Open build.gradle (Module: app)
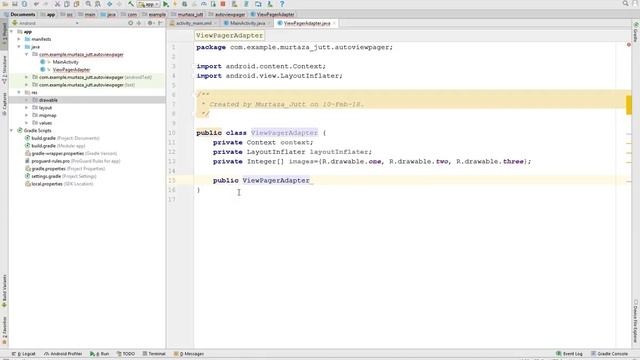 click(58, 146)
